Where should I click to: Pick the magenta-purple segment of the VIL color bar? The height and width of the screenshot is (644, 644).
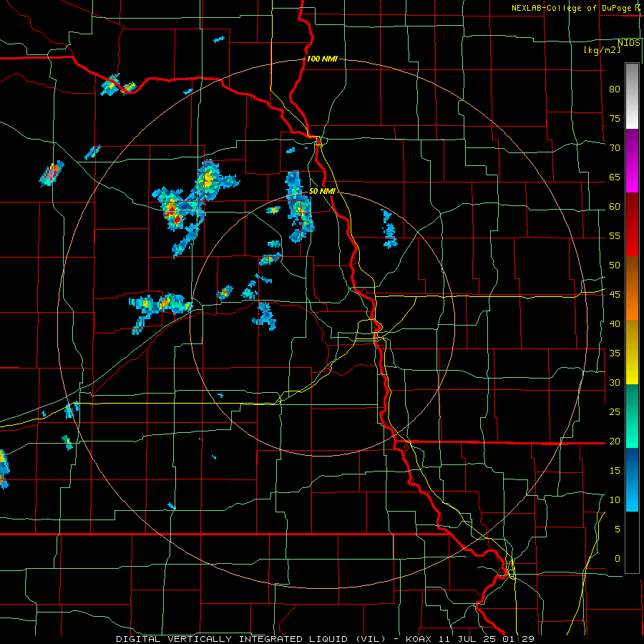[632, 160]
